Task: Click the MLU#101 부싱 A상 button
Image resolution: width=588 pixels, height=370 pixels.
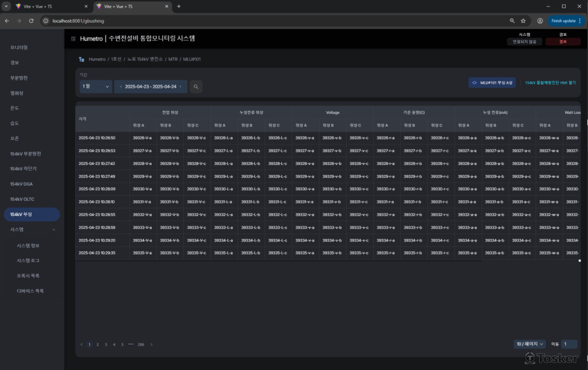Action: [x=492, y=83]
